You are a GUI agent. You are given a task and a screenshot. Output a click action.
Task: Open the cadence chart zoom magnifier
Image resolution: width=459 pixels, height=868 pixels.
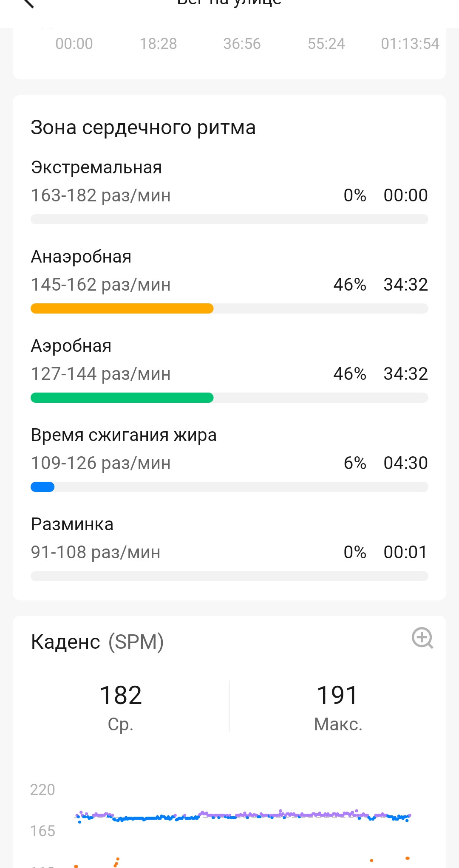[x=422, y=638]
